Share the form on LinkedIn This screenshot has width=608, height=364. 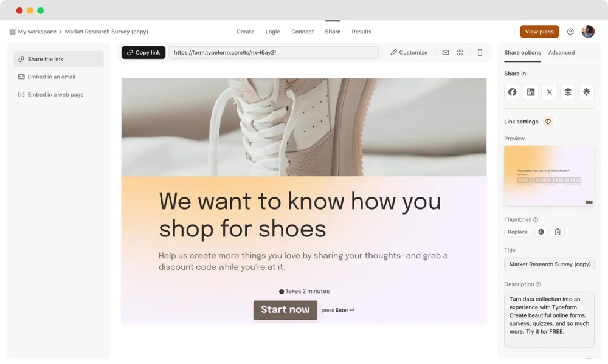(x=530, y=92)
